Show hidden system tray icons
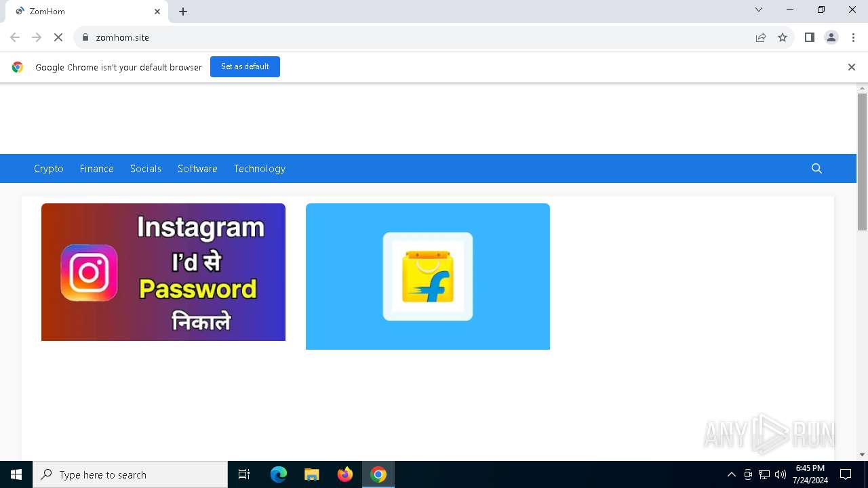 [x=731, y=474]
